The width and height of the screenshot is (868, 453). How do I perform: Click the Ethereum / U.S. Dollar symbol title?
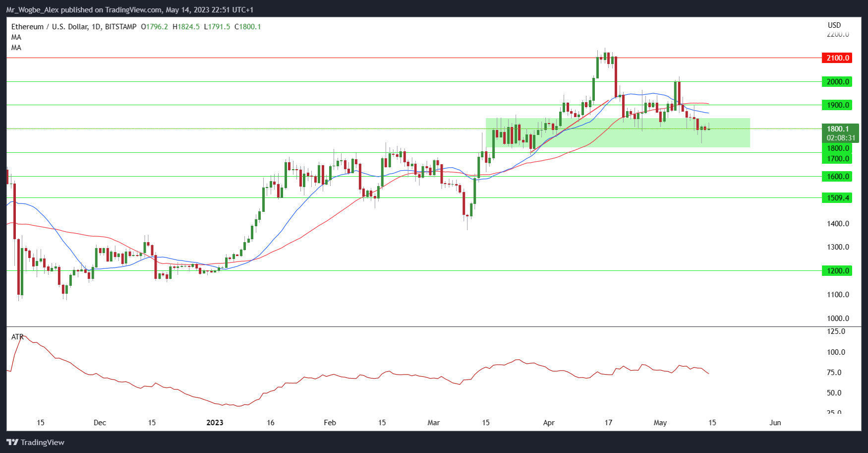pos(49,27)
